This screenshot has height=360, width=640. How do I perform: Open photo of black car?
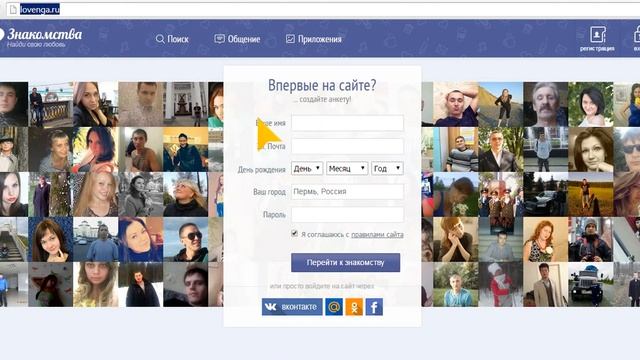click(x=546, y=194)
